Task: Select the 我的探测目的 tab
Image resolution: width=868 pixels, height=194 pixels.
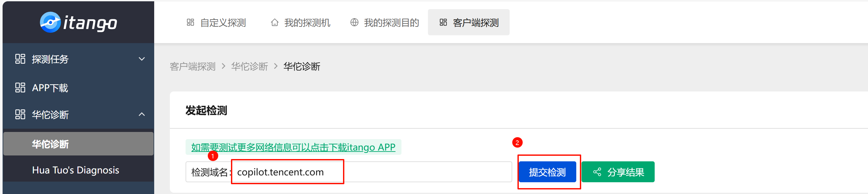Action: tap(391, 23)
